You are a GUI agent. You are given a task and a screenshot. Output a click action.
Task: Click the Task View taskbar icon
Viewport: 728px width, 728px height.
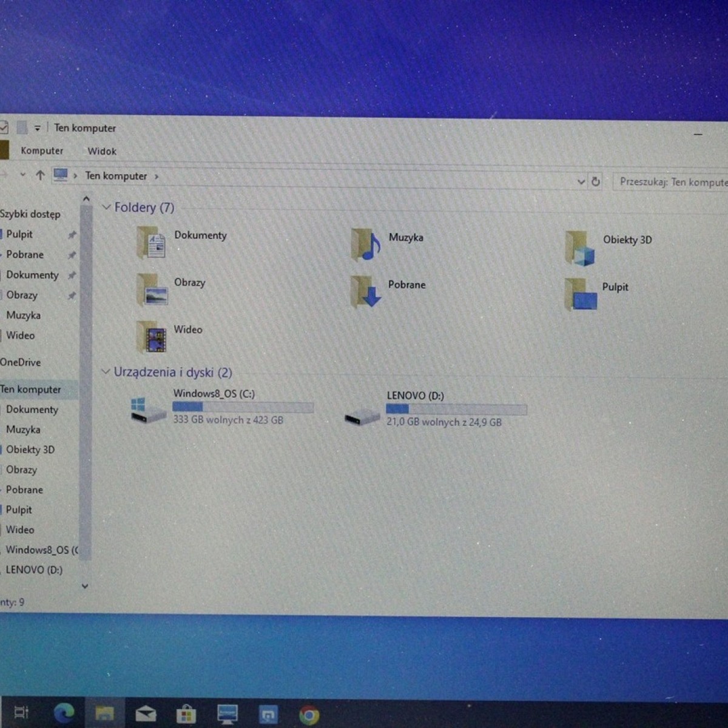(22, 712)
